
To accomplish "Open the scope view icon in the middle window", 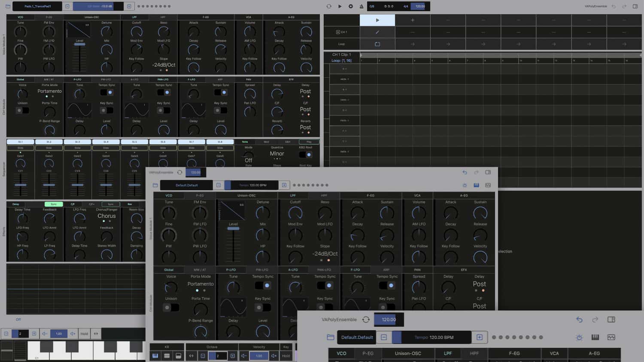I will tap(488, 185).
